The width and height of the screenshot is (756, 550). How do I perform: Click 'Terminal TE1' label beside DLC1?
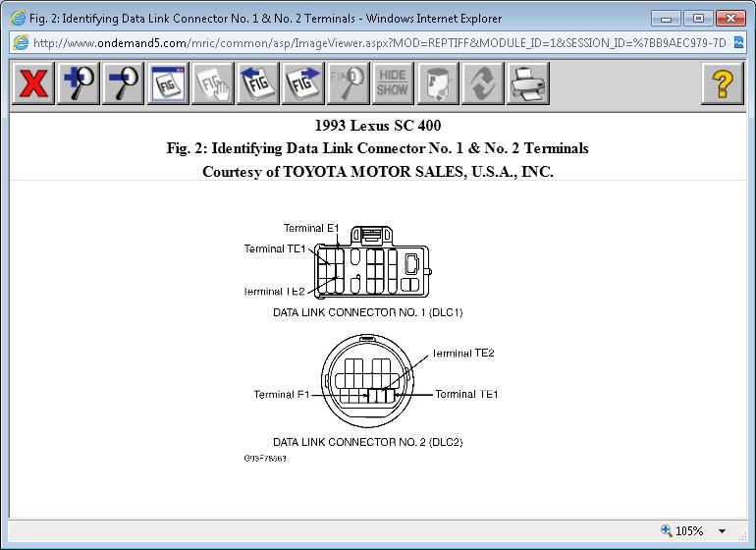pyautogui.click(x=275, y=248)
